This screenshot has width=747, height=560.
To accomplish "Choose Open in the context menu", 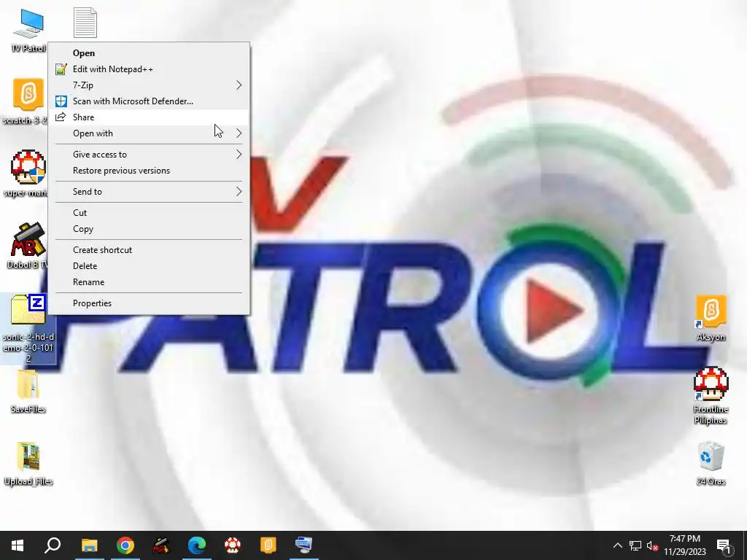I will (x=149, y=52).
